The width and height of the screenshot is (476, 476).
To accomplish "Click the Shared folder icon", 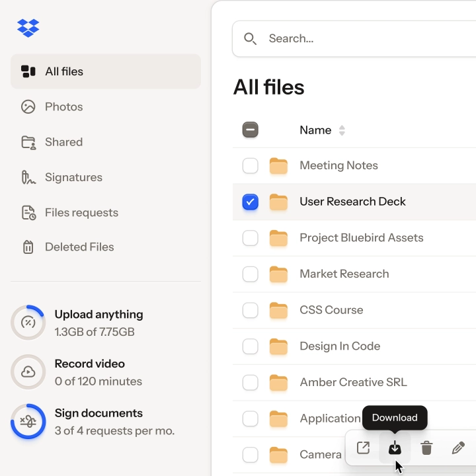I will click(x=28, y=142).
